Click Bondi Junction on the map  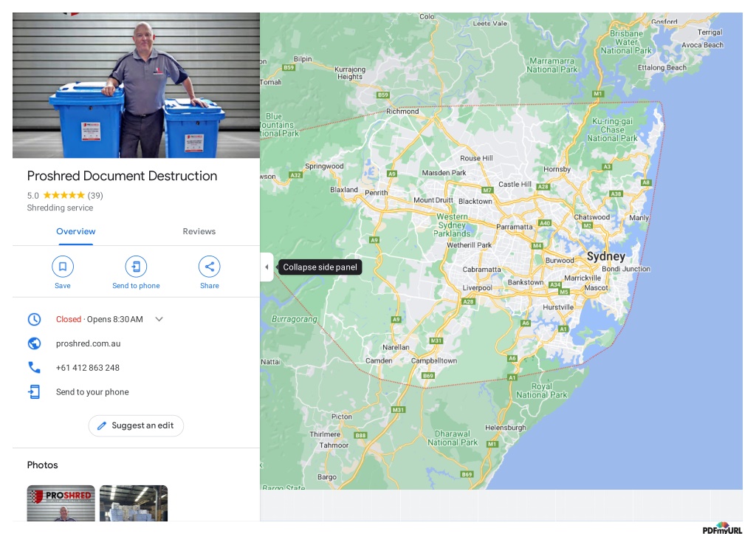626,269
